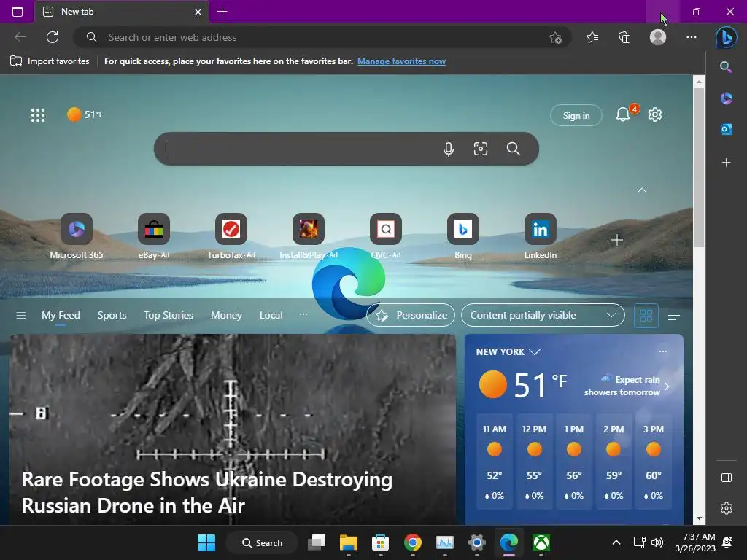The width and height of the screenshot is (747, 560).
Task: Select the My Feed tab
Action: click(x=61, y=315)
